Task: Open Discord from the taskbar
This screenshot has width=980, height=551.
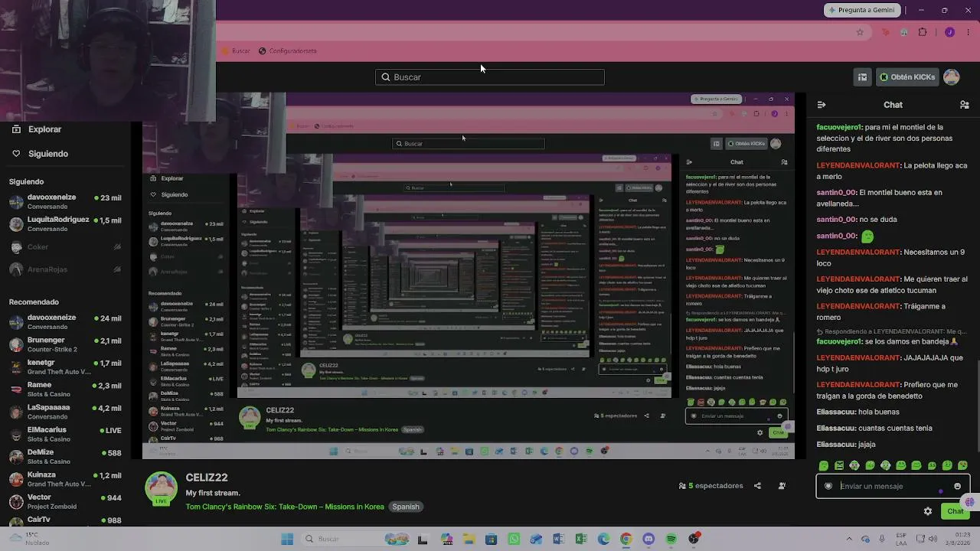Action: click(x=648, y=539)
